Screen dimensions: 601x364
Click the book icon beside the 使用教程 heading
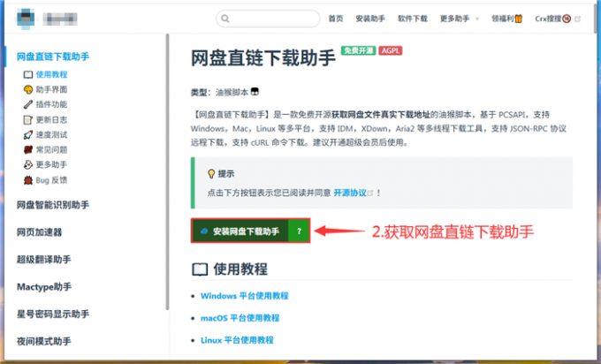[x=200, y=269]
